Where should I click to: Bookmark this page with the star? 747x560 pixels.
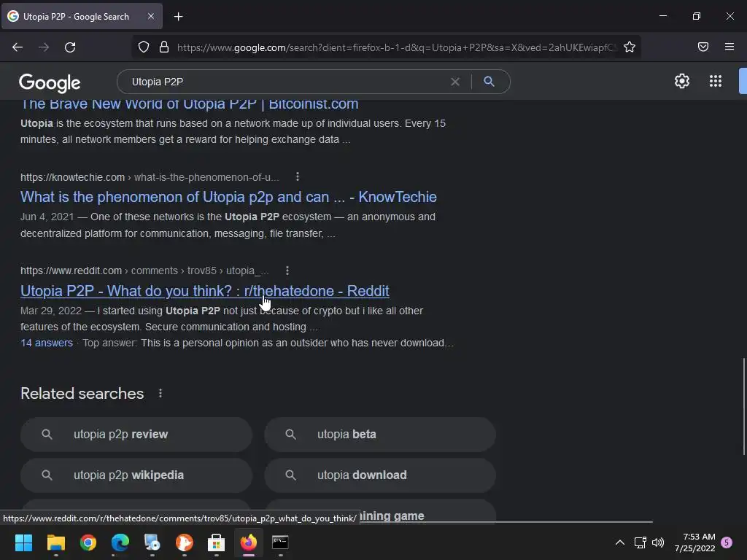630,47
